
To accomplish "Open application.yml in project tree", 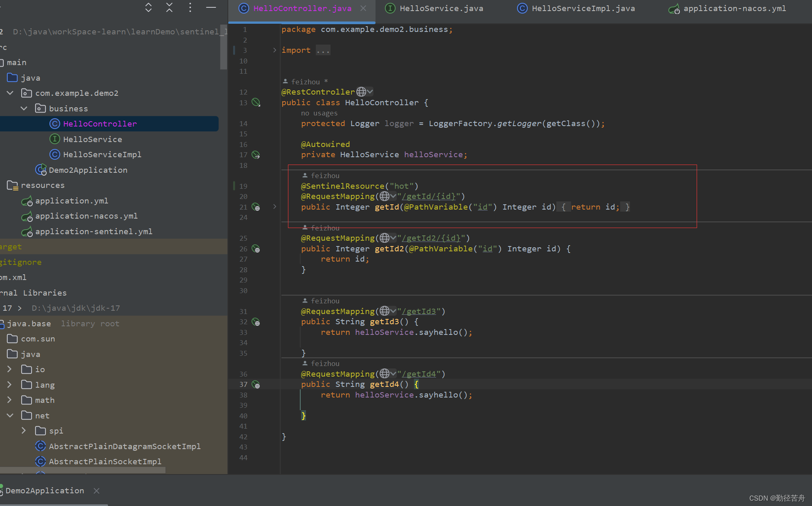I will pos(72,201).
